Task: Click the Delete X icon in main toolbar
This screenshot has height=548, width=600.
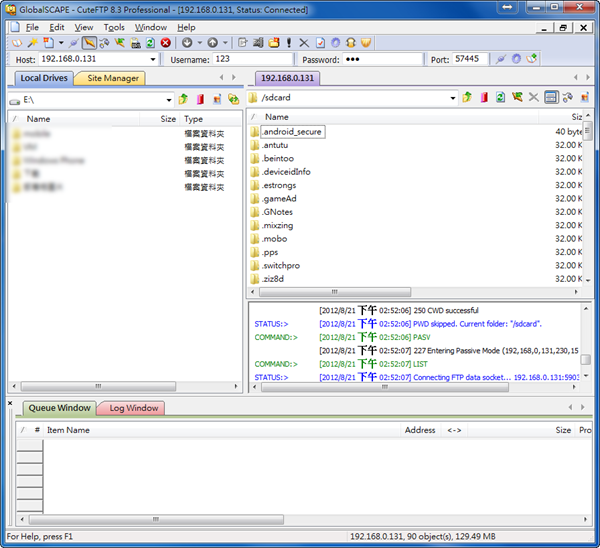Action: [x=305, y=43]
